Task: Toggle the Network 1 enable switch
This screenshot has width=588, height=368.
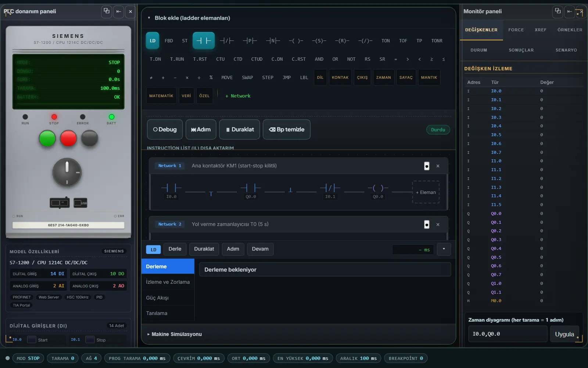Action: [x=427, y=166]
